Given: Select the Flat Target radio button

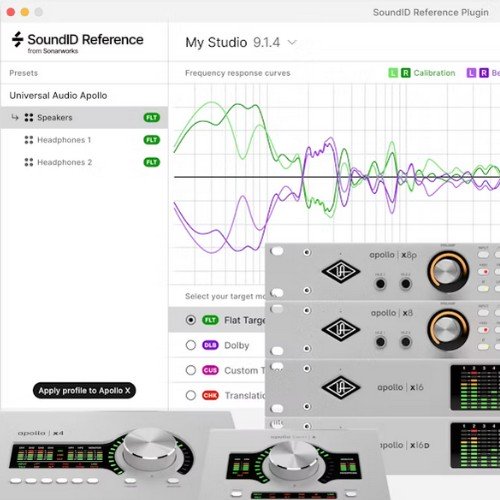Looking at the screenshot, I should [191, 320].
